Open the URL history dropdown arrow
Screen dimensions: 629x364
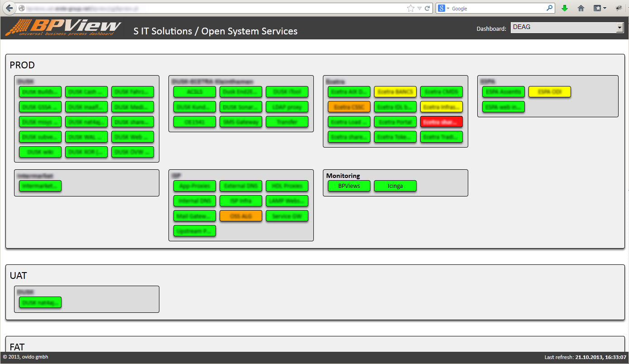419,8
